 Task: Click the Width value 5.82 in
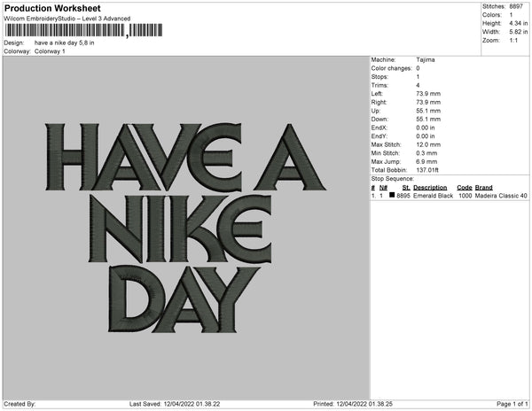click(x=519, y=32)
